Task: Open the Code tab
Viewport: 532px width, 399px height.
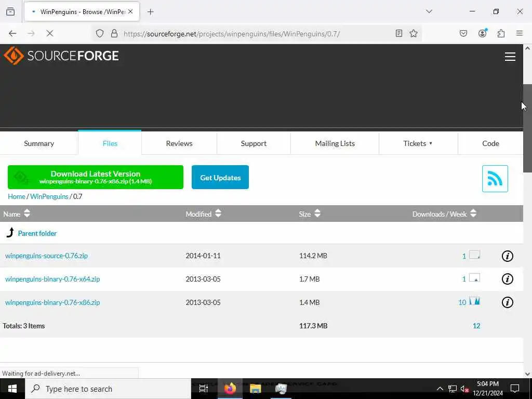Action: point(490,143)
